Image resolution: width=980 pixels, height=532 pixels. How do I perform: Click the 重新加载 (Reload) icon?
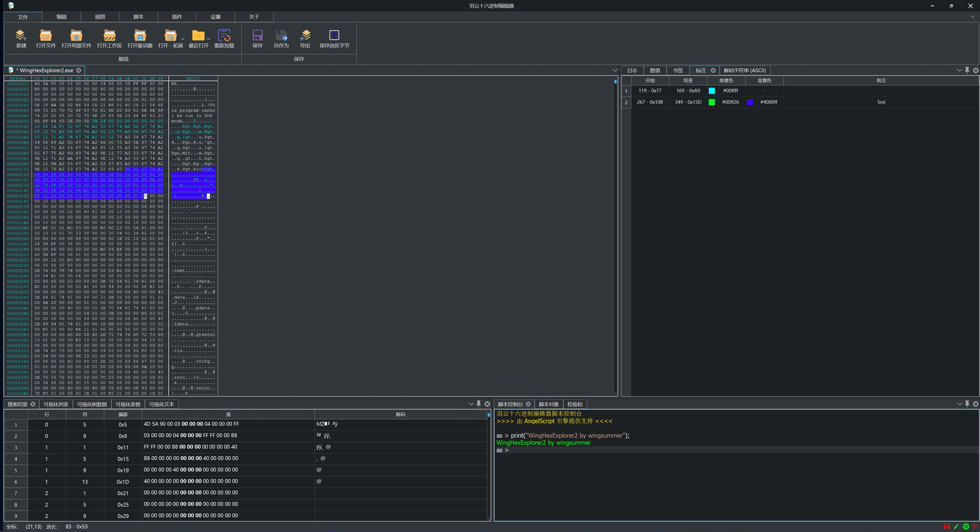click(224, 35)
